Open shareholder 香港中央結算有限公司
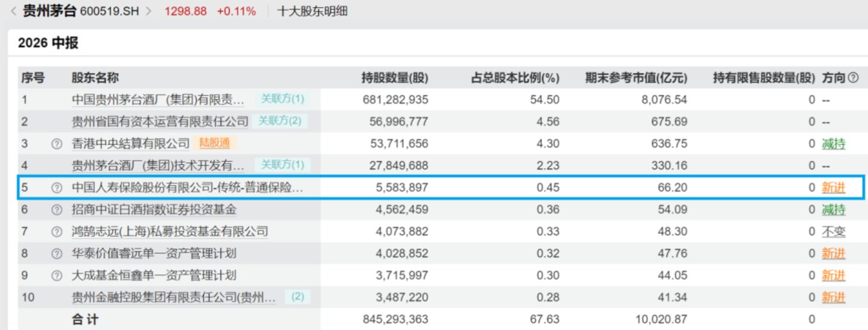 tap(131, 144)
